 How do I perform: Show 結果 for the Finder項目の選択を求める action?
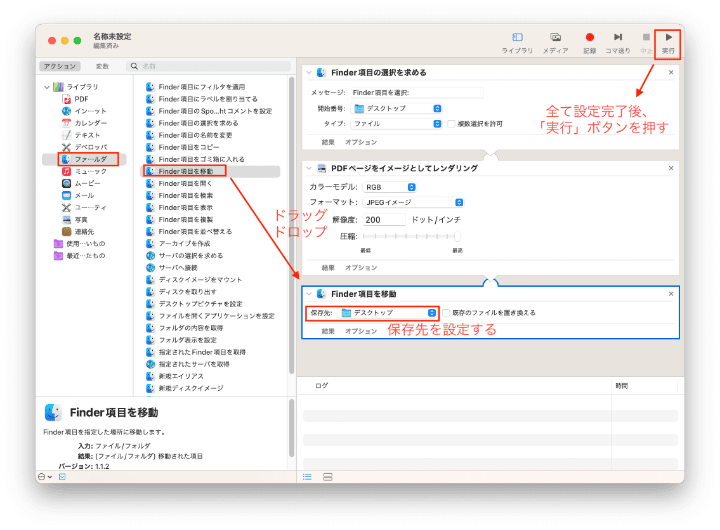(328, 142)
